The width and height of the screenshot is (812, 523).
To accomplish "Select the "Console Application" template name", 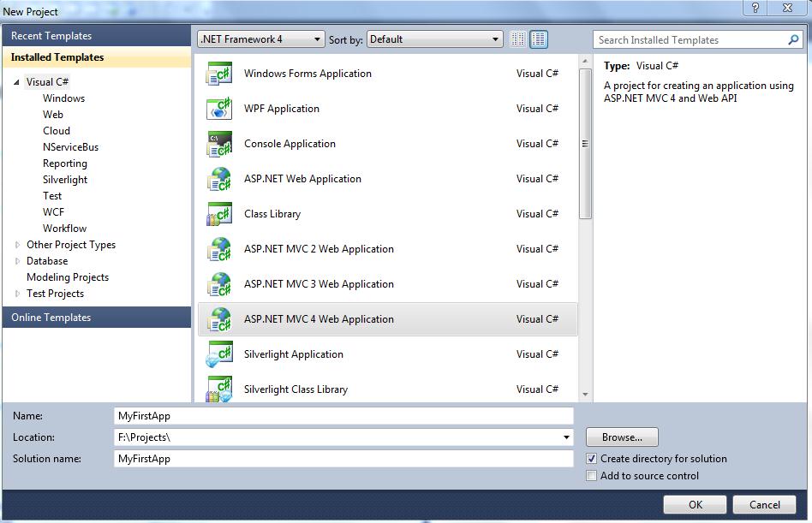I will pos(290,144).
